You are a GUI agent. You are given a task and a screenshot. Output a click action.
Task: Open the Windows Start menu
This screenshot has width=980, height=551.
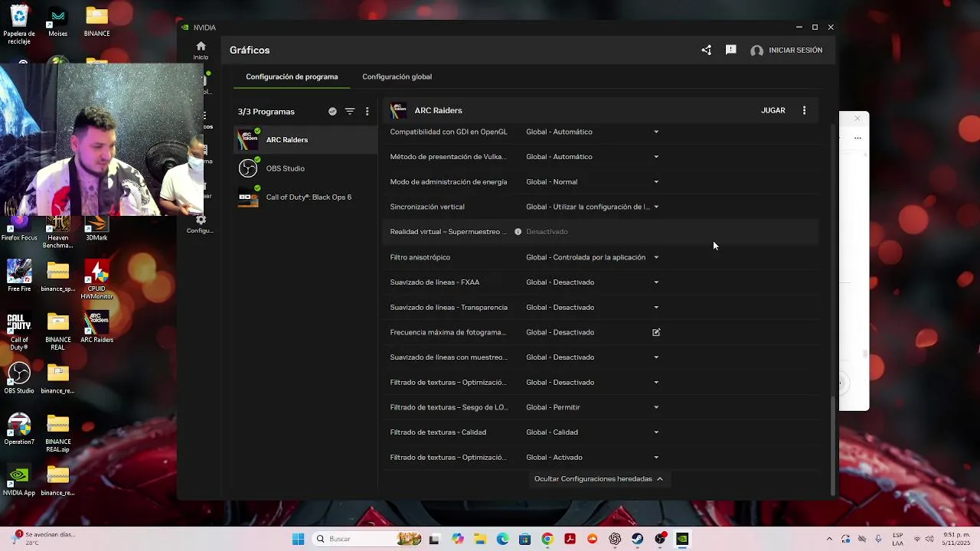point(298,539)
